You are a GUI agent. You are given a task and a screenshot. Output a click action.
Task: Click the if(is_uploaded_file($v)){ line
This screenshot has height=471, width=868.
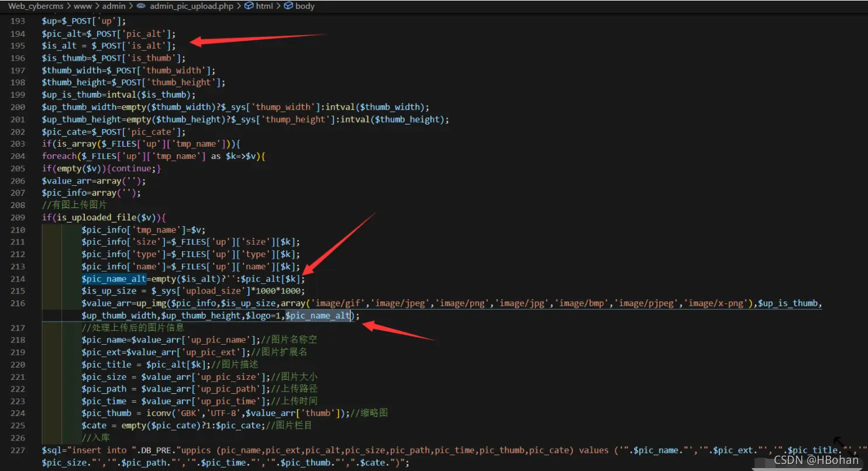point(104,217)
